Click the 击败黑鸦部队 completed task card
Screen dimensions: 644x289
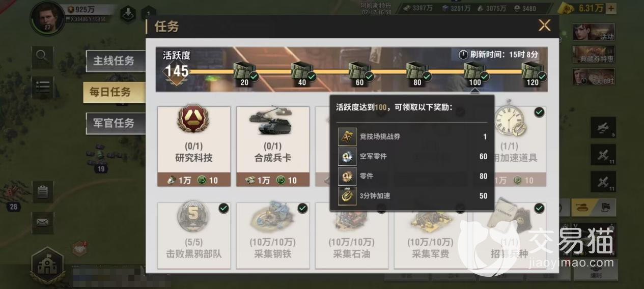pyautogui.click(x=194, y=235)
